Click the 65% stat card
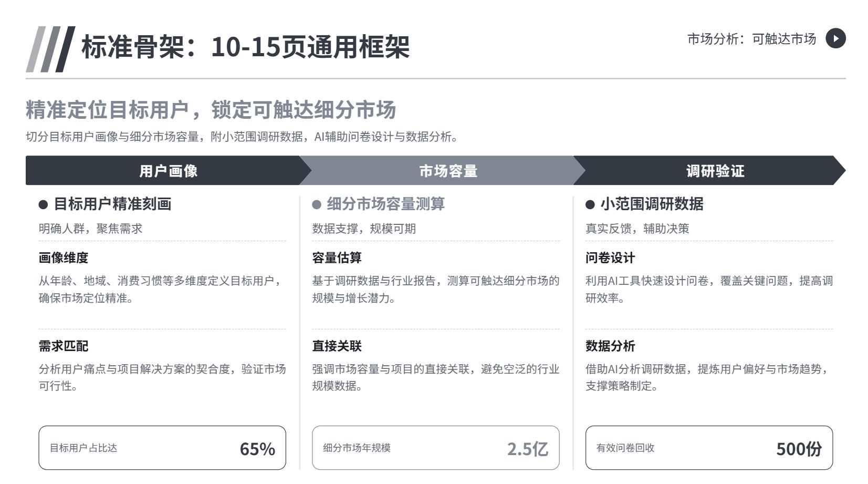Screen dimensions: 868x484 (162, 448)
